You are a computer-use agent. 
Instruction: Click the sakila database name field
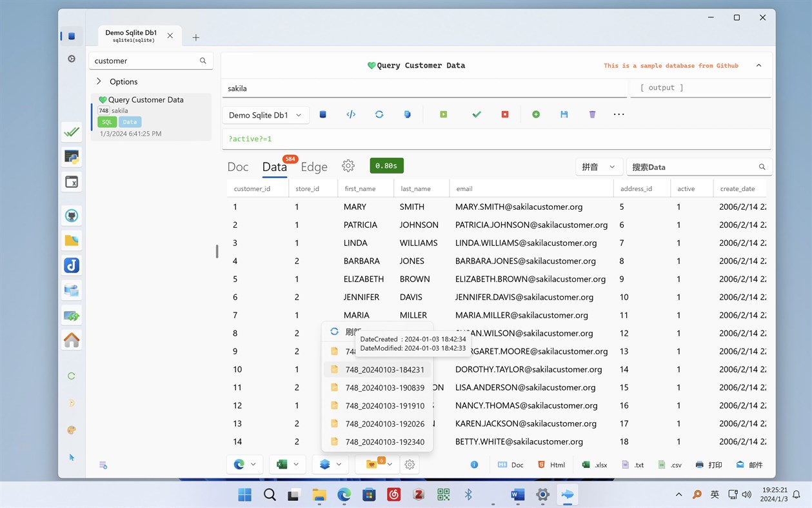(424, 88)
